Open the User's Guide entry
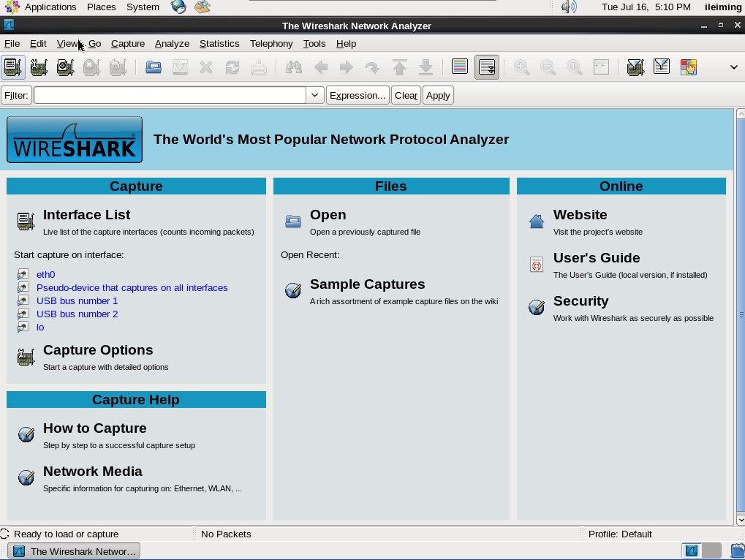745x560 pixels. pos(597,258)
